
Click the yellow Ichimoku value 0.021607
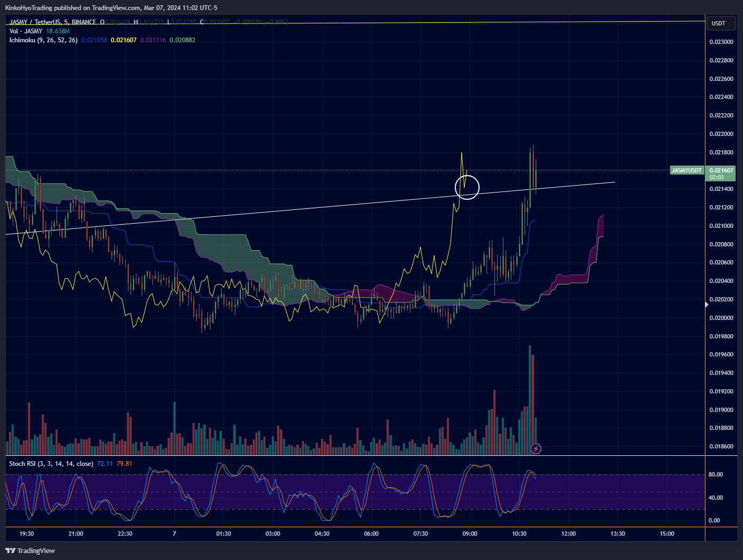coord(124,40)
